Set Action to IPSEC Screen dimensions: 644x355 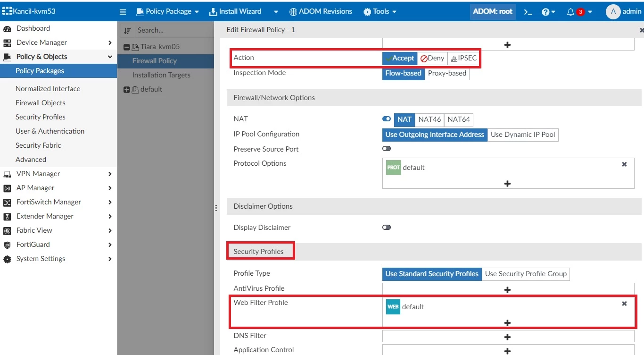[463, 58]
